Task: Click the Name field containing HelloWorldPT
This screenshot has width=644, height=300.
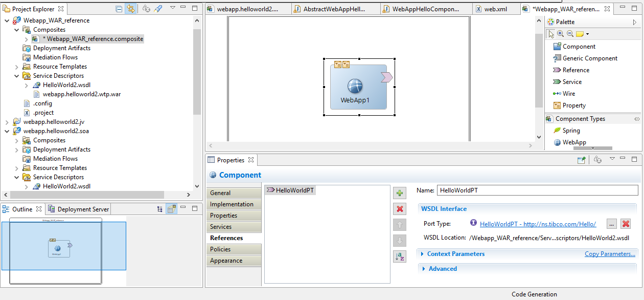Action: tap(537, 190)
